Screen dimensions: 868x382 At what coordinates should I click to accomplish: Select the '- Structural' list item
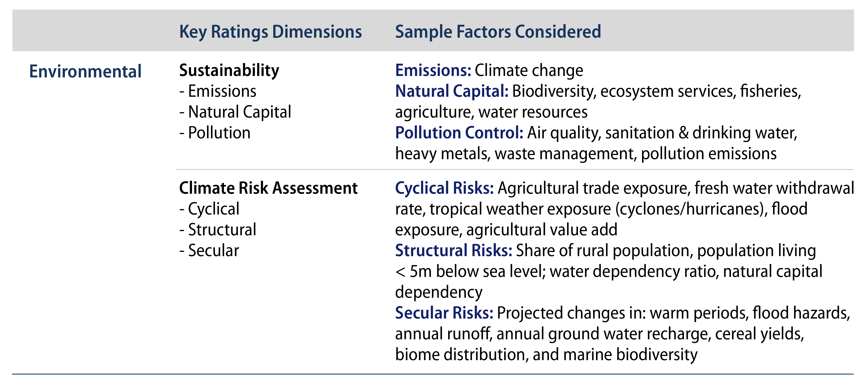pyautogui.click(x=218, y=230)
